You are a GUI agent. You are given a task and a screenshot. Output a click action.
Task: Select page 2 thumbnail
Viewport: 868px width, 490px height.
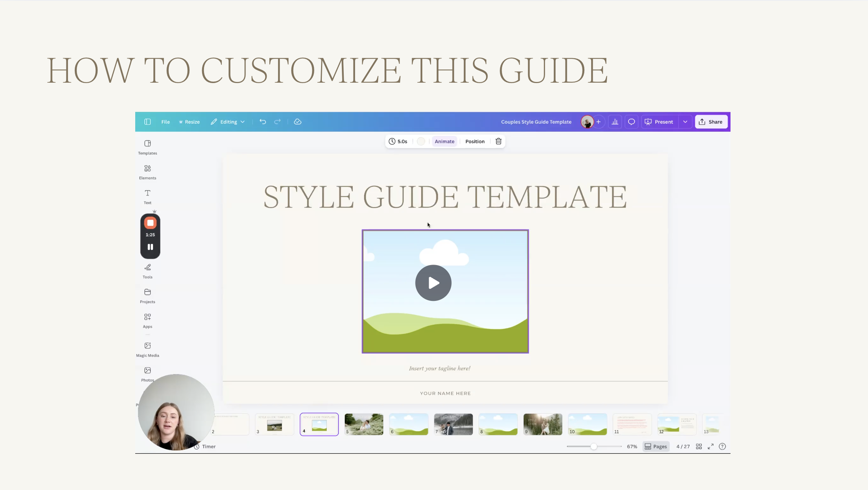pyautogui.click(x=230, y=424)
